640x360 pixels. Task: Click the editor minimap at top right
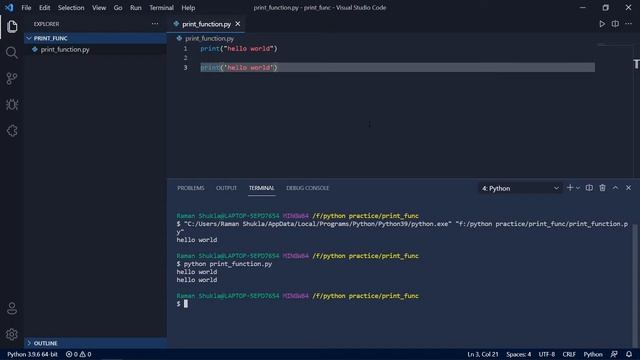tap(613, 45)
